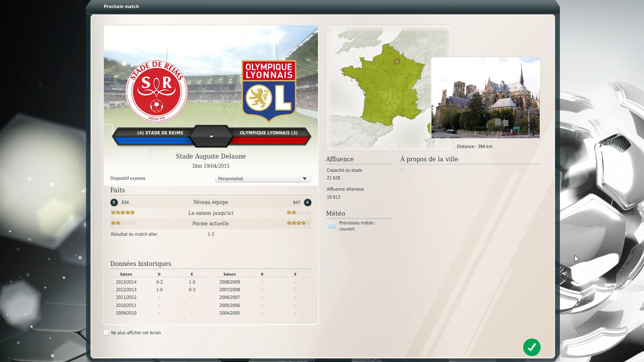644x362 pixels.
Task: Click the '2012/2013' season row
Action: coord(159,290)
